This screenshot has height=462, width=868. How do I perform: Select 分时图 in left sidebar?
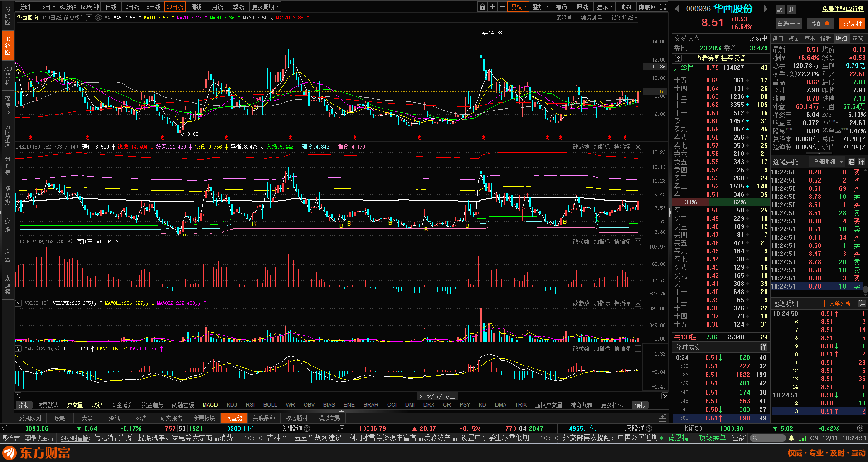(8, 16)
